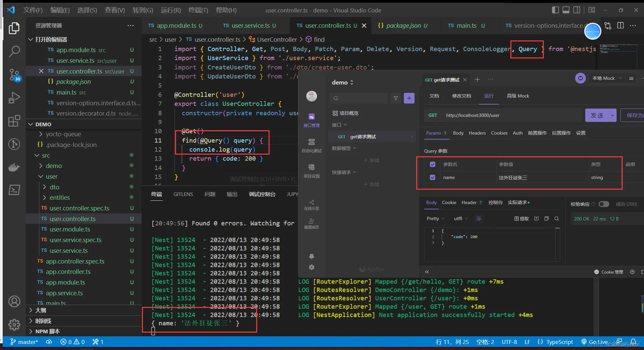Open user.service.ts in the src/user tree
Image resolution: width=644 pixels, height=350 pixels.
(69, 250)
